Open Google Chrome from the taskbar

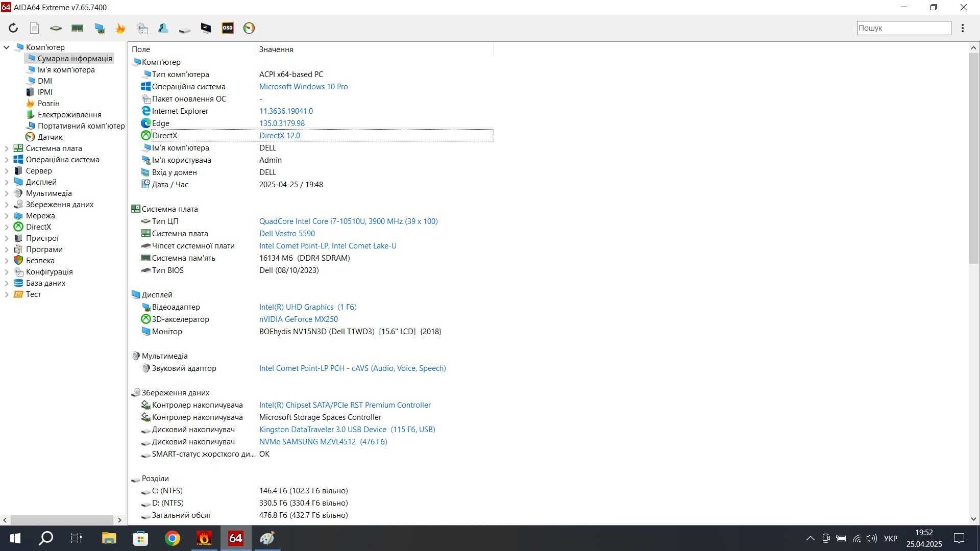173,538
